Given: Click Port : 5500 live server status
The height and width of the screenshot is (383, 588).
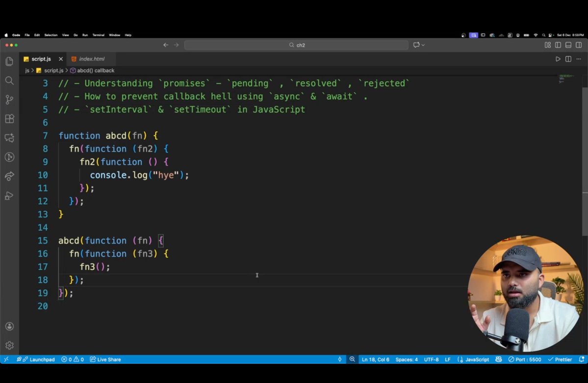Looking at the screenshot, I should click(525, 359).
